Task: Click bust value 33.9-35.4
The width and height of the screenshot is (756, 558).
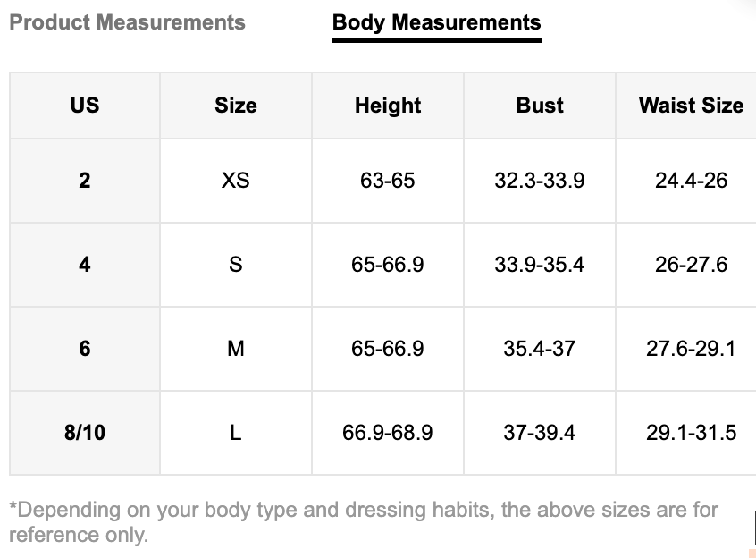Action: (540, 265)
